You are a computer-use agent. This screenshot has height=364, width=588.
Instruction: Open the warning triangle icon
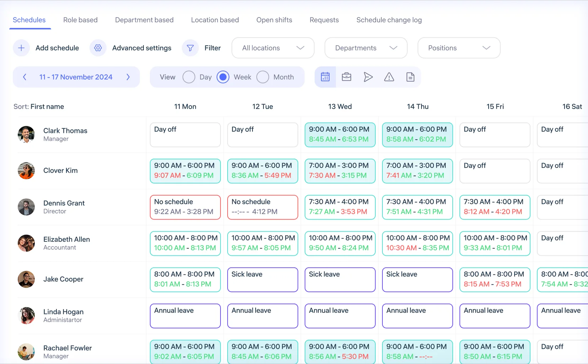[389, 77]
